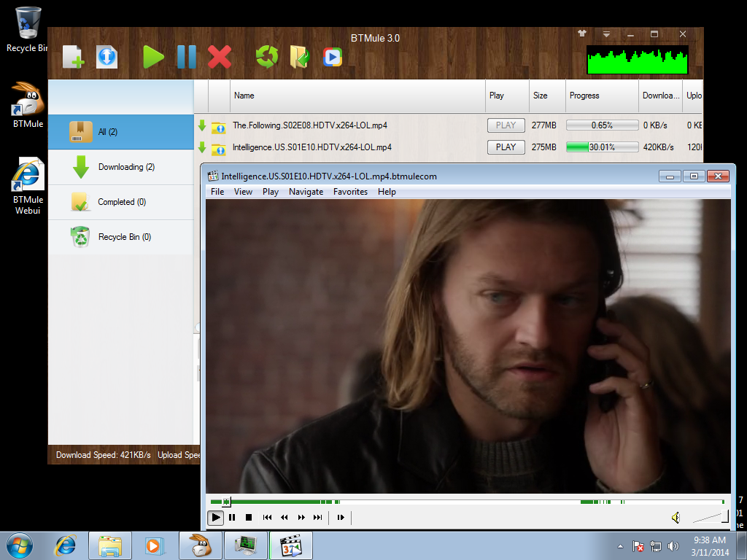Launch the media player toolbar icon

coord(332,56)
